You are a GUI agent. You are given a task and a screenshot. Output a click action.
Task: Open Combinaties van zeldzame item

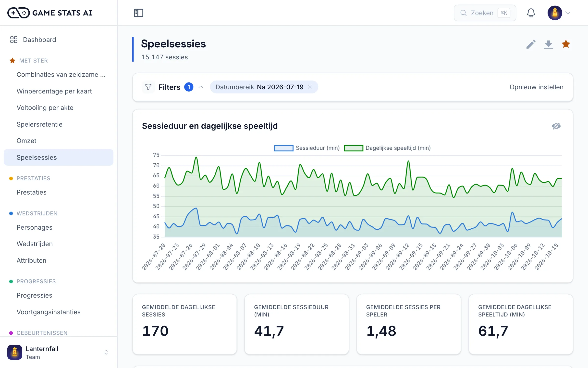pos(59,75)
